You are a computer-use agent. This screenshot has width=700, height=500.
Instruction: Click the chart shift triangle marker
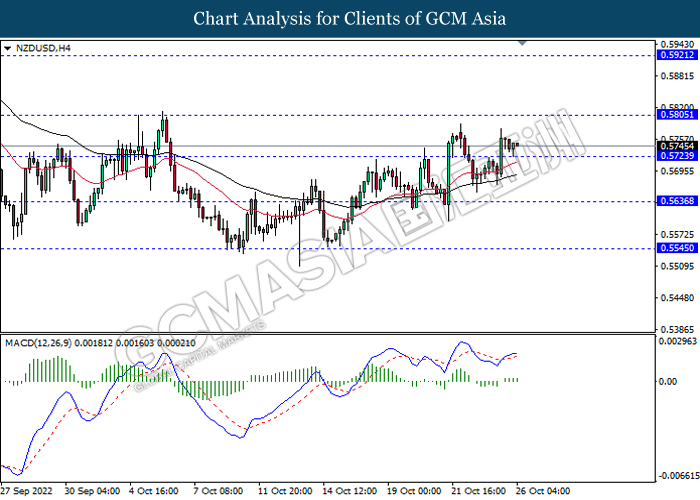pos(522,43)
